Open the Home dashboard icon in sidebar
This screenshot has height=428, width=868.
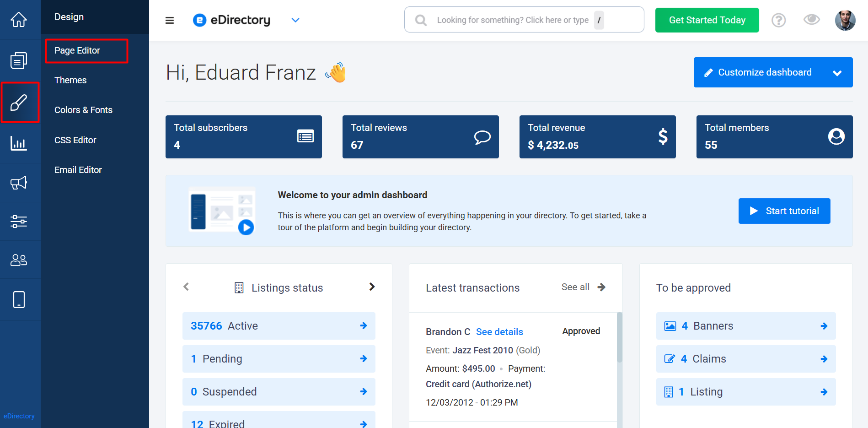click(x=19, y=20)
